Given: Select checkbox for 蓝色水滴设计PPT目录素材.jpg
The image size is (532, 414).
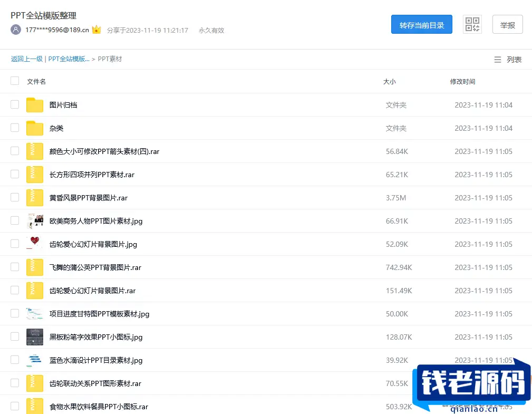Looking at the screenshot, I should click(x=15, y=360).
